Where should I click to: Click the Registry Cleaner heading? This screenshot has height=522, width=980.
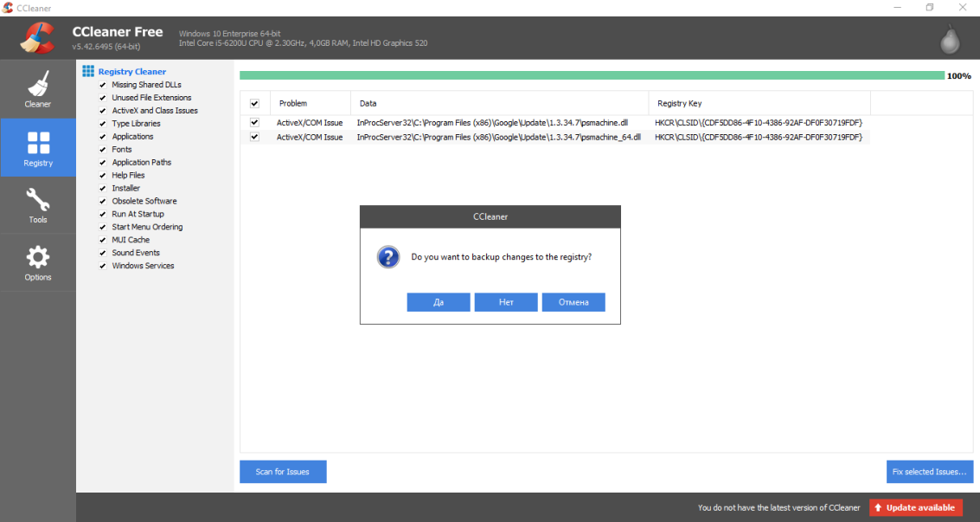pyautogui.click(x=131, y=72)
